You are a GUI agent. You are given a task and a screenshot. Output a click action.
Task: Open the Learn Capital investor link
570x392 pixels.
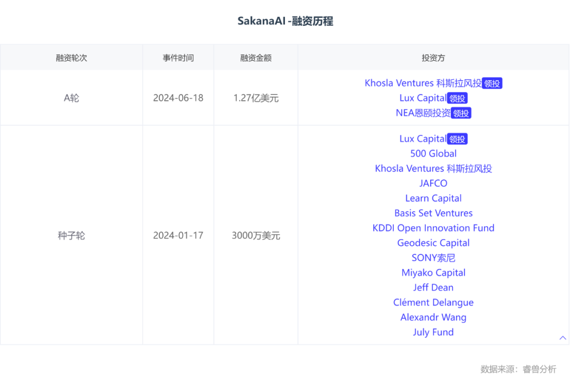tap(433, 198)
